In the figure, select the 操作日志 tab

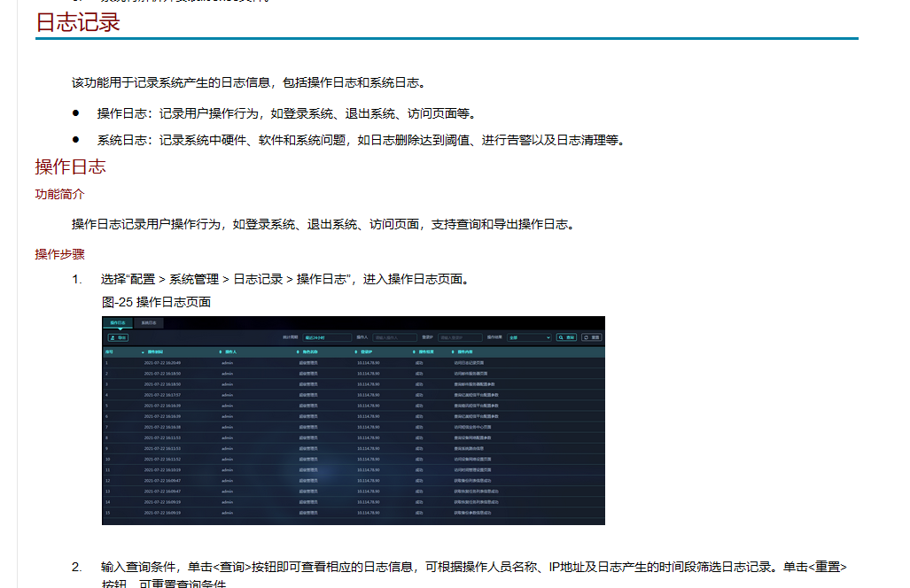[118, 323]
